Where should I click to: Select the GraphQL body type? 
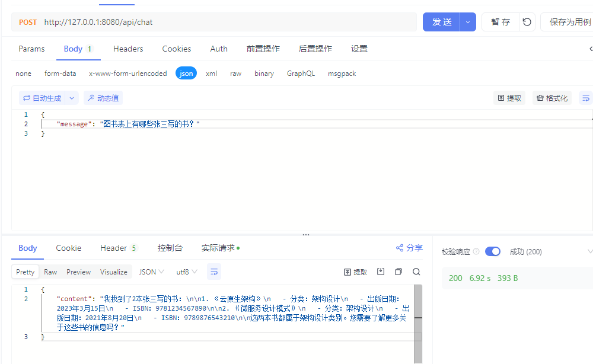[x=301, y=74]
